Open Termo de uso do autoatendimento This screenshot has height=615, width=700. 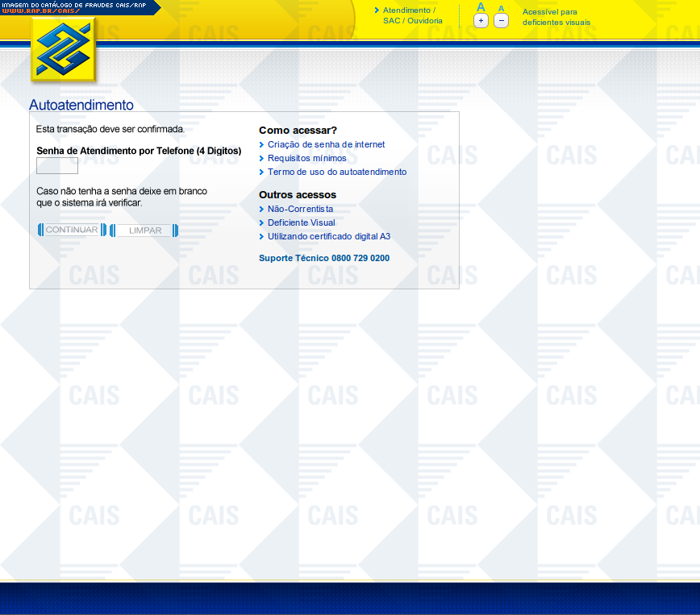(337, 172)
